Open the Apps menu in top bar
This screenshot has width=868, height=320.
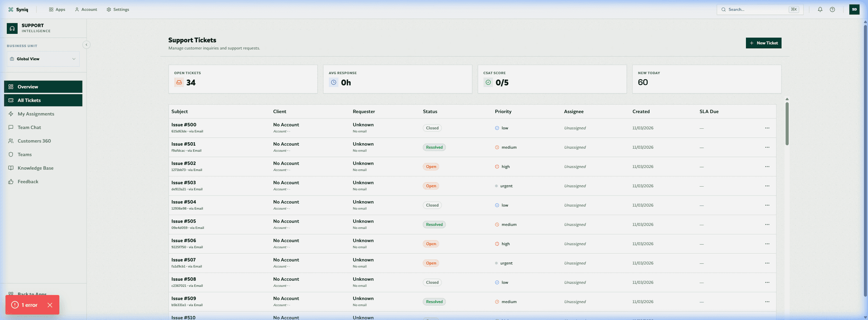coord(57,9)
